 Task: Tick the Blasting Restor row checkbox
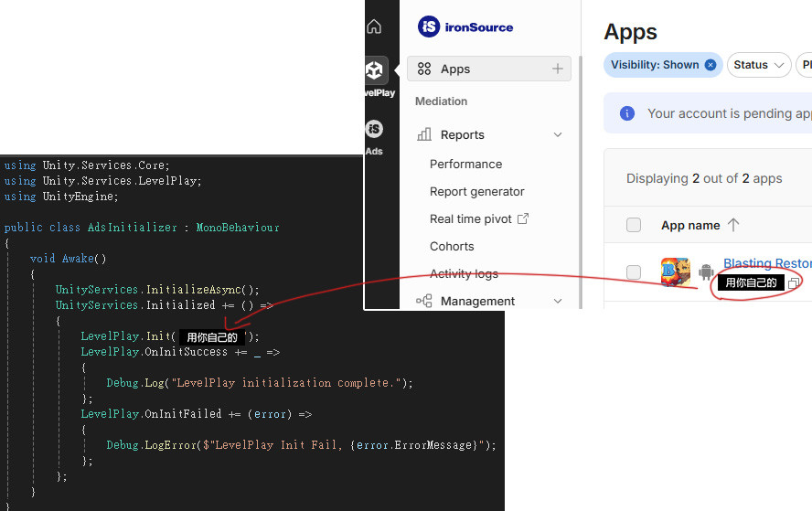pos(634,271)
